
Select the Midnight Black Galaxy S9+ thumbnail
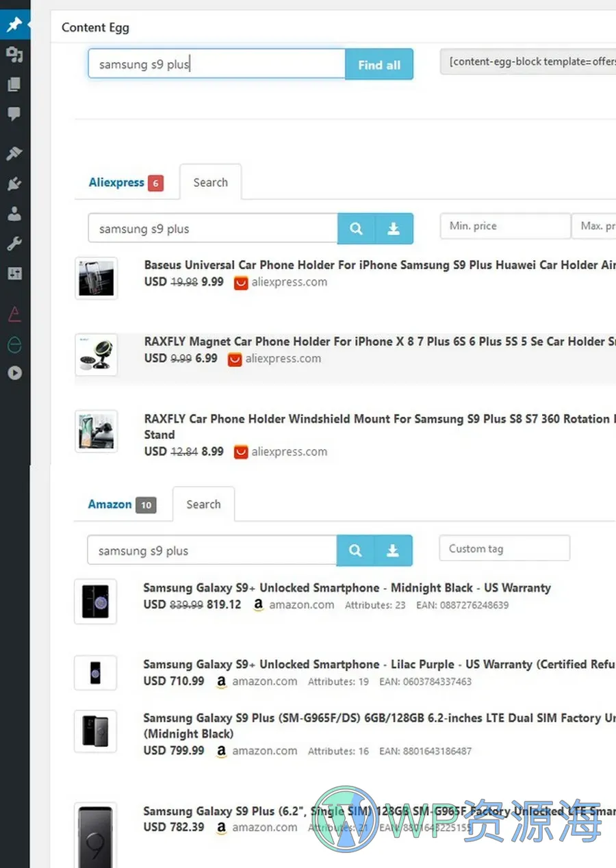point(95,602)
